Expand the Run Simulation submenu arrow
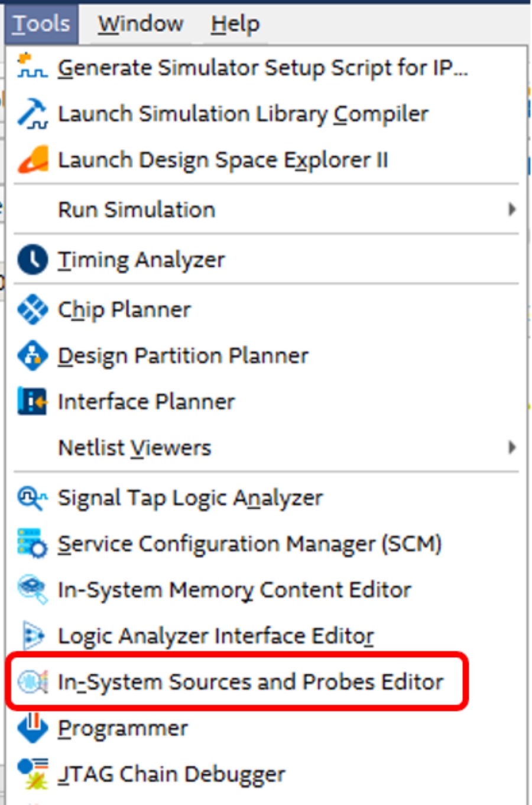This screenshot has height=805, width=532. click(x=512, y=209)
